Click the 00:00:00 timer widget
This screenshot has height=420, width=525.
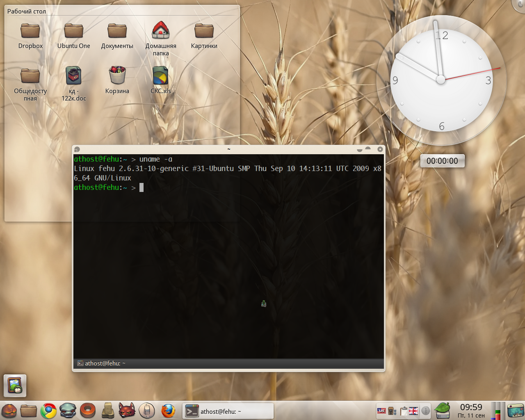coord(442,161)
